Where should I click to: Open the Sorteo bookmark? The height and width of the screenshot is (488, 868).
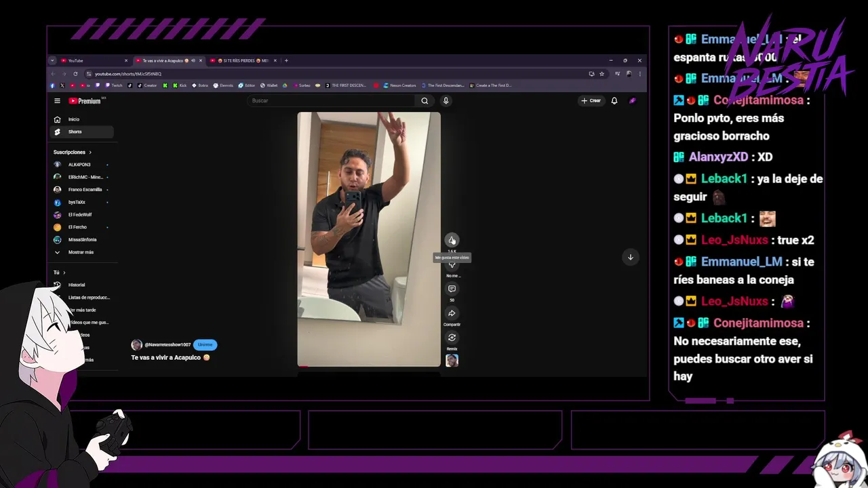coord(300,85)
